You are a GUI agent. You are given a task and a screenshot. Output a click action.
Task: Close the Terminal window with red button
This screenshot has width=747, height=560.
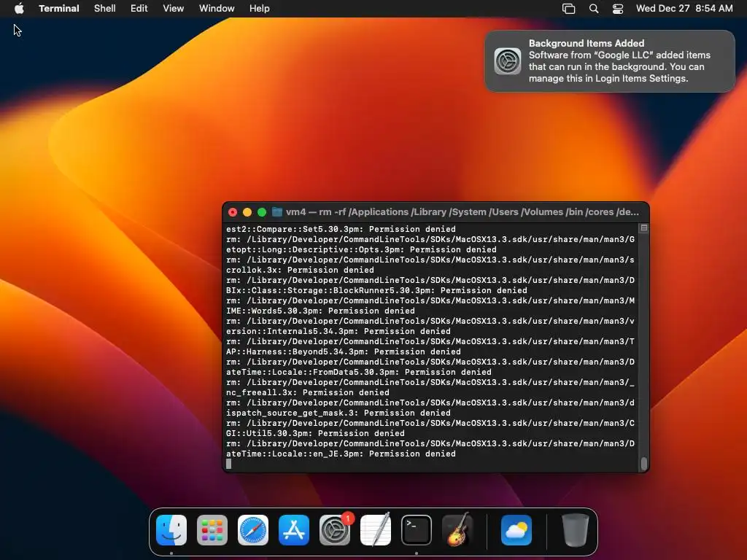[233, 212]
